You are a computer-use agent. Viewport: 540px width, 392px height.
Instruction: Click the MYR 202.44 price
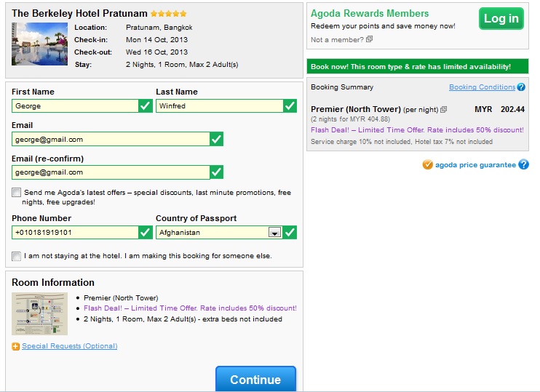tap(499, 109)
